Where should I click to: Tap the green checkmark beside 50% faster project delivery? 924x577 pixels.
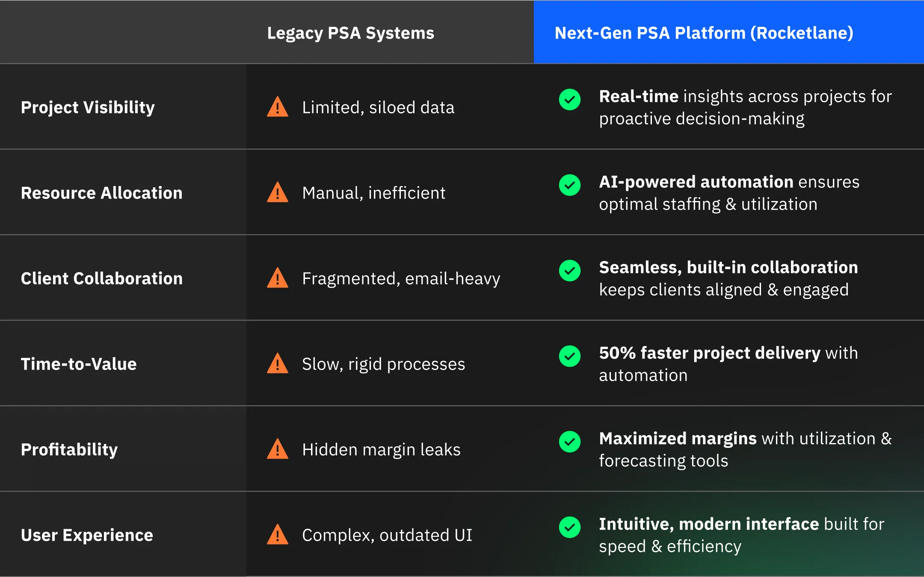pyautogui.click(x=570, y=356)
